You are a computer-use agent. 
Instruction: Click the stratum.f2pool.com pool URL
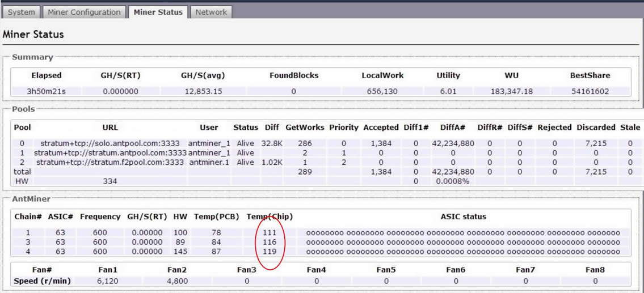point(110,162)
